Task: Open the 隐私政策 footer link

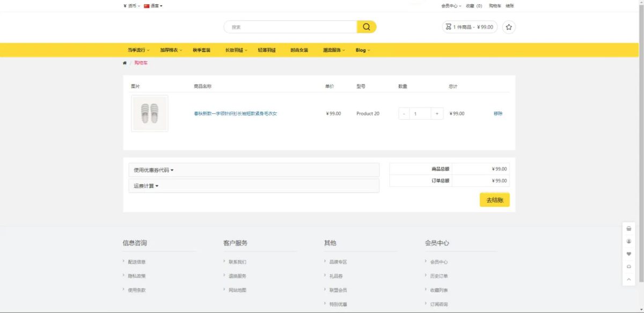Action: coord(137,276)
